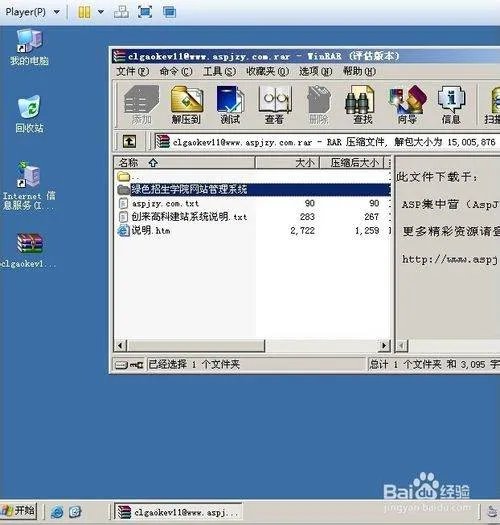This screenshot has width=500, height=525.
Task: Click the Unity mode icon in Player toolbar
Action: click(169, 12)
